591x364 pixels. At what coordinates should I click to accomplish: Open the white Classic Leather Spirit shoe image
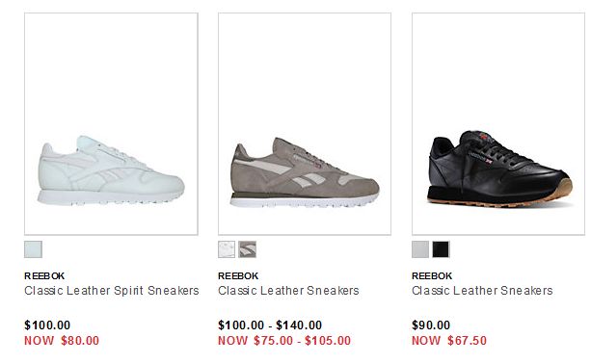click(111, 124)
